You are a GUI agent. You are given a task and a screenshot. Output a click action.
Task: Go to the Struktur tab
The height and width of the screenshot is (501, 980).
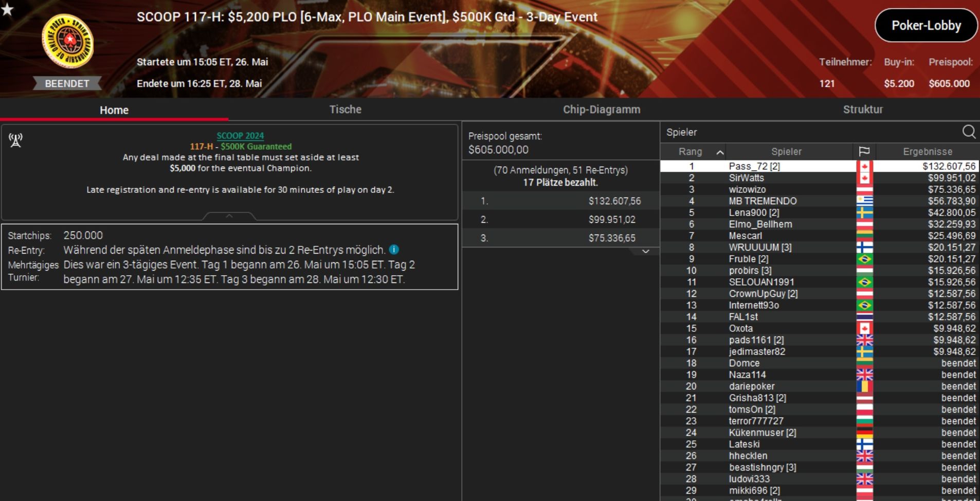863,110
